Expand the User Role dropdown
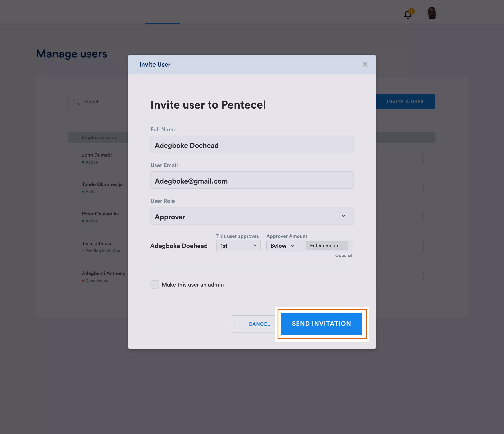504x434 pixels. point(252,216)
